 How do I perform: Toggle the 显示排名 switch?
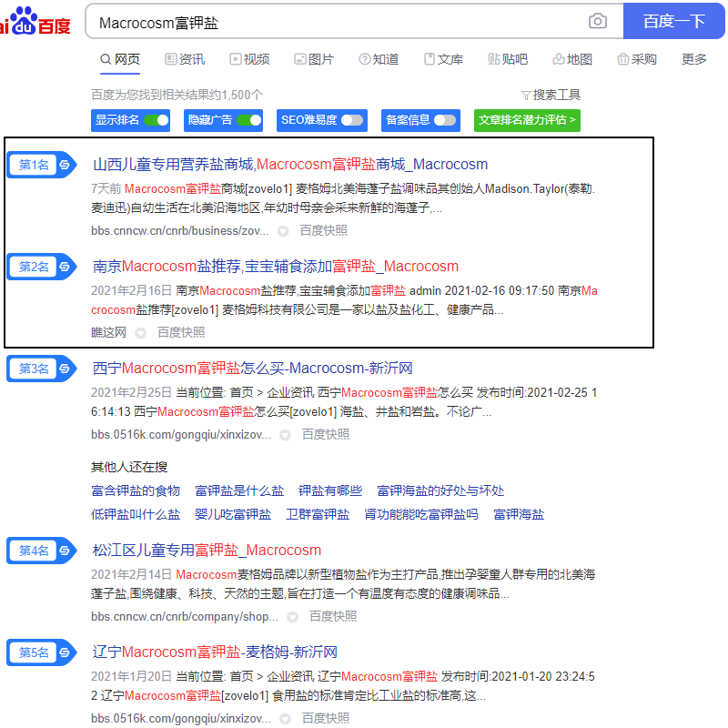click(157, 120)
